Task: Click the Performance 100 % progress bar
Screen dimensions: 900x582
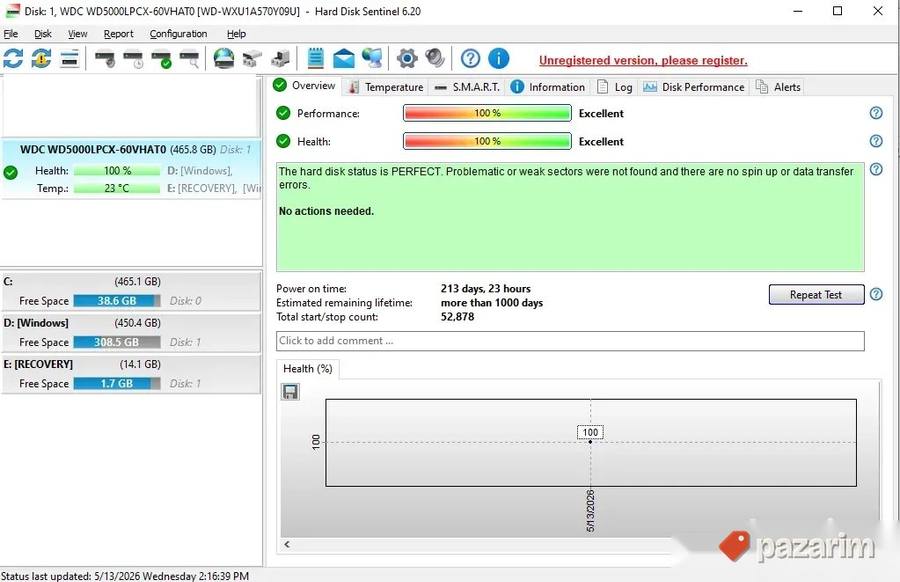Action: pos(487,113)
